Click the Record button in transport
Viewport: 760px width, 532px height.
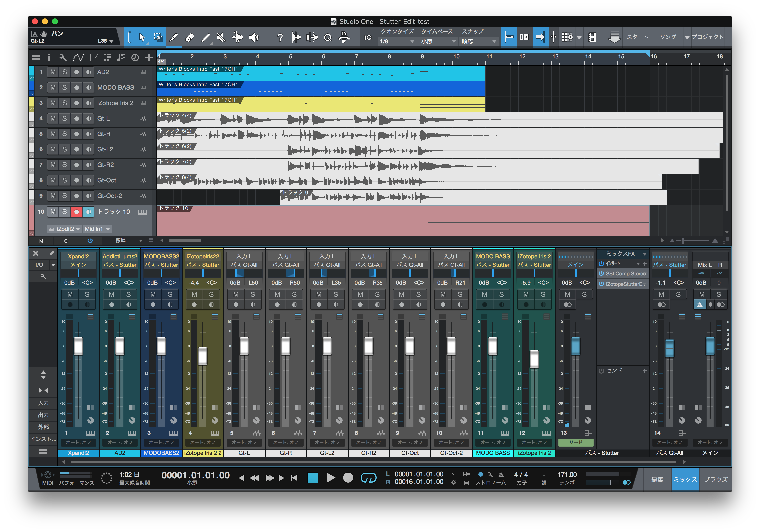[348, 477]
